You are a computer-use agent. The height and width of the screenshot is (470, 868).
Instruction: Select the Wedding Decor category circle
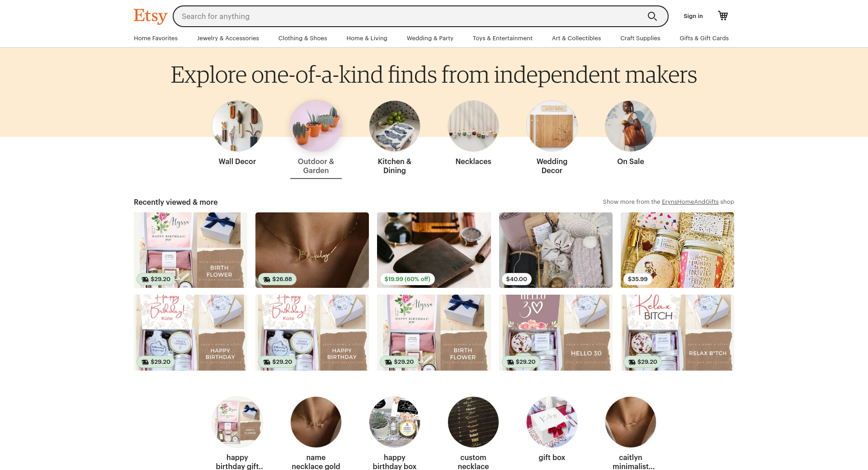(x=552, y=126)
